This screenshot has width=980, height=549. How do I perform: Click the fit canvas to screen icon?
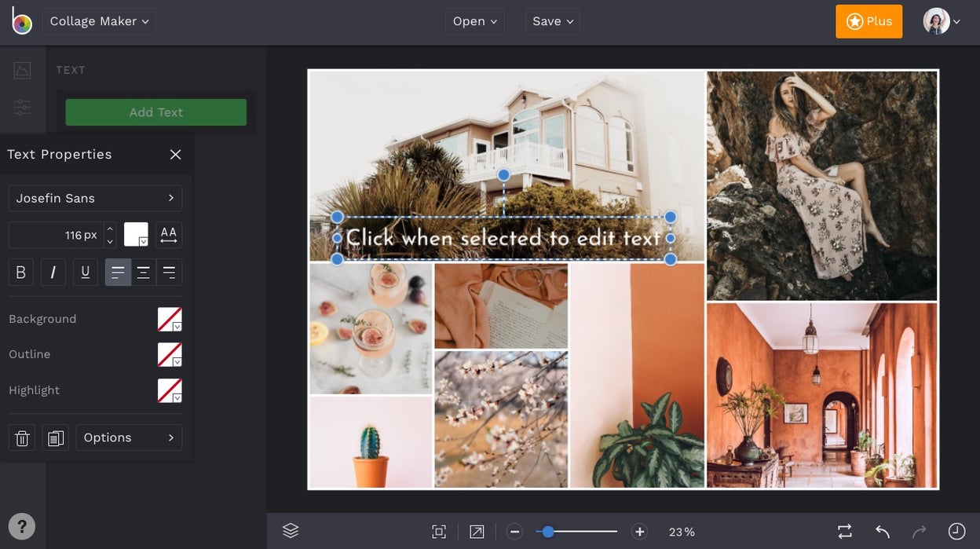(x=438, y=531)
